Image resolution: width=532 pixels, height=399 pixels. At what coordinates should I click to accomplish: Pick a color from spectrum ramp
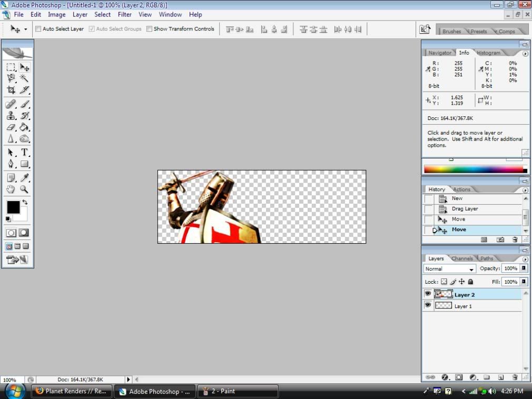(x=475, y=169)
